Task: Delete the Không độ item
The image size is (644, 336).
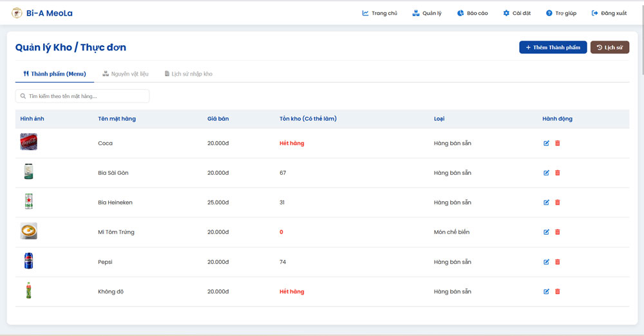Action: (x=558, y=292)
